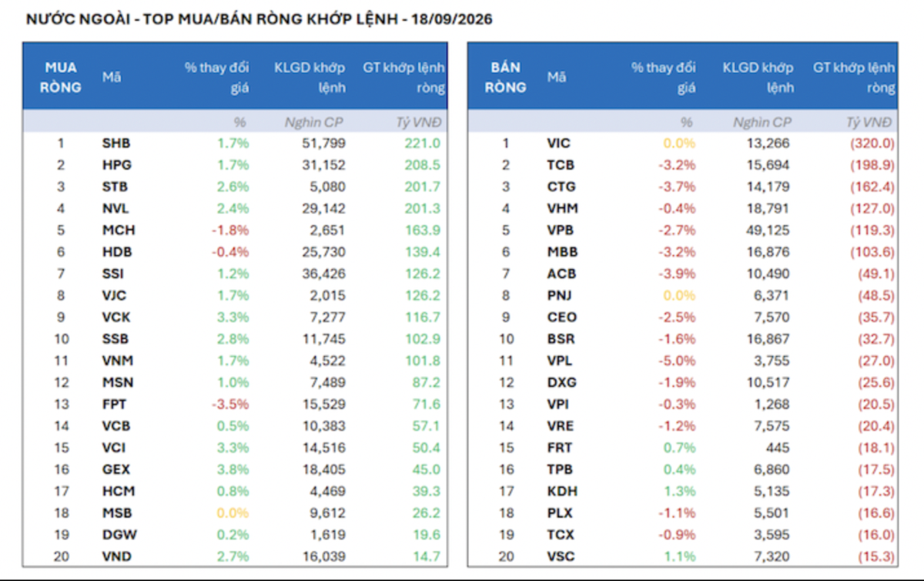Click the VPB ticker
Image resolution: width=924 pixels, height=581 pixels.
(561, 230)
